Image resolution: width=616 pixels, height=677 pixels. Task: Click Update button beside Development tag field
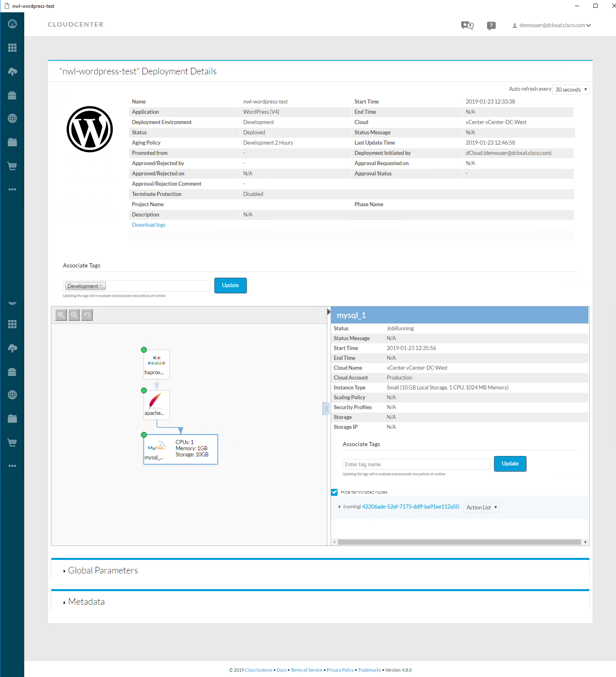click(x=230, y=286)
